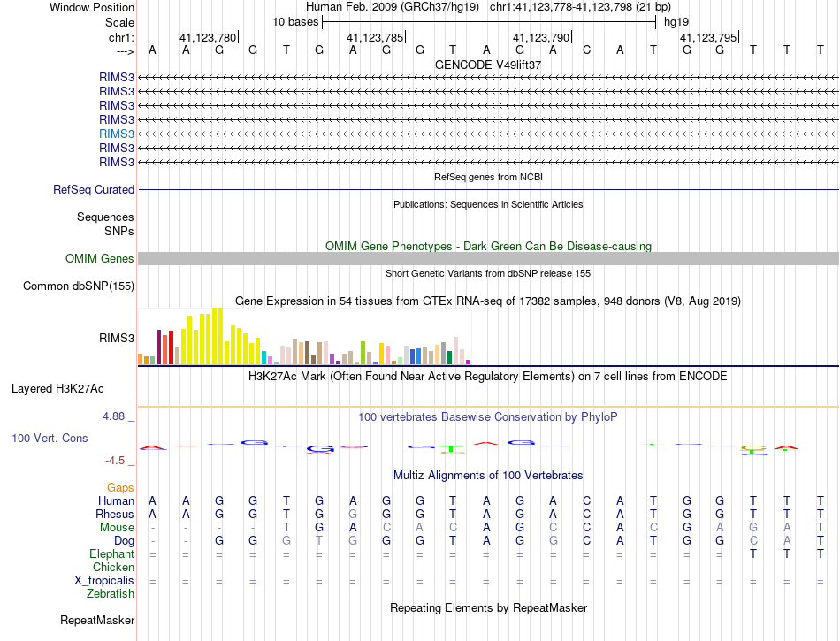Viewport: 840px width, 641px height.
Task: Click the GENCODE V49lift37 track title
Action: [x=488, y=65]
